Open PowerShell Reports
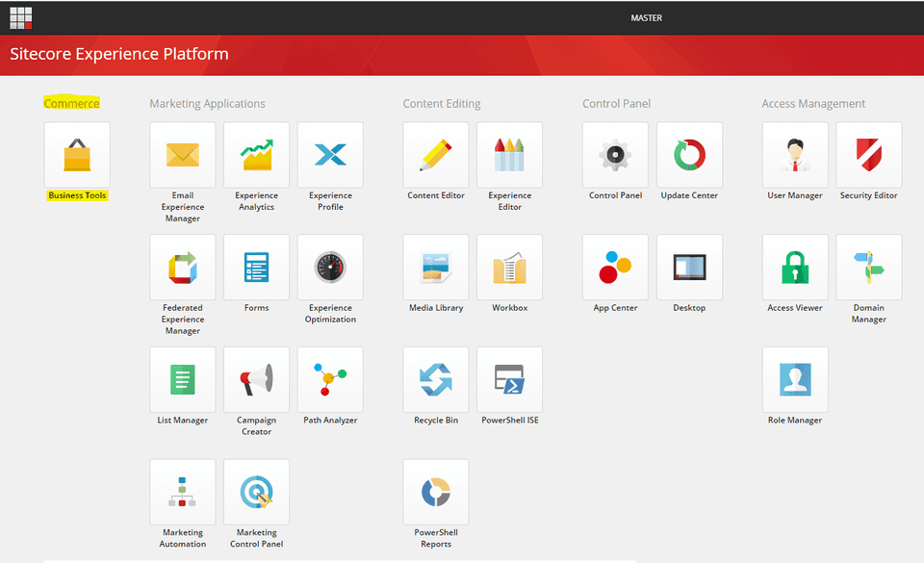Viewport: 924px width, 563px height. pos(436,493)
